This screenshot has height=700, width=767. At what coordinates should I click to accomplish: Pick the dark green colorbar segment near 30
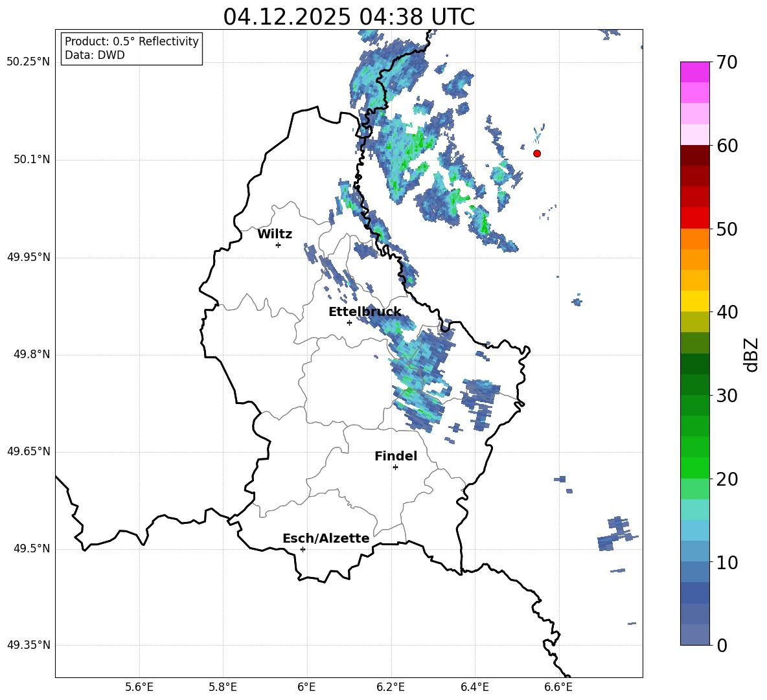point(694,385)
